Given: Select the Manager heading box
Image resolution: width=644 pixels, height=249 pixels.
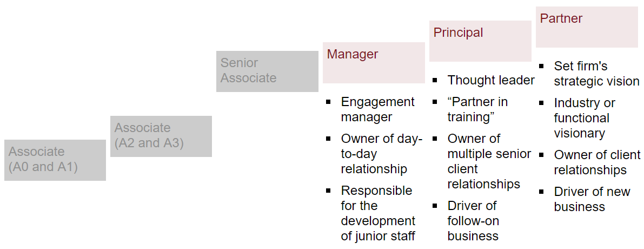Looking at the screenshot, I should (374, 62).
